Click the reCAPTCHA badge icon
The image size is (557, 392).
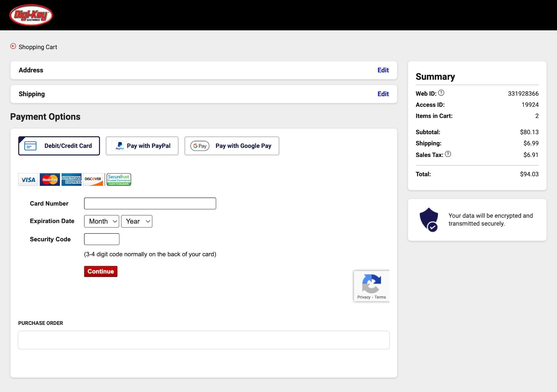[x=371, y=283]
